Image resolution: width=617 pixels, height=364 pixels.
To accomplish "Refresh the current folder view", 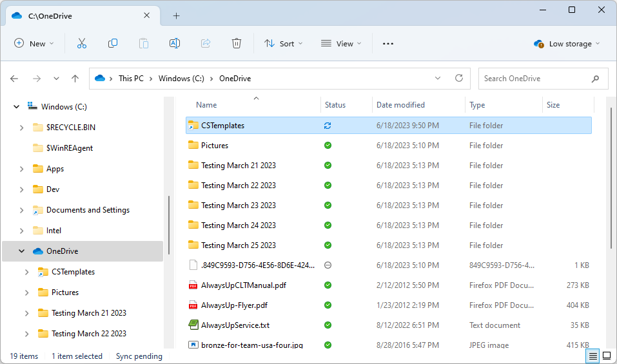I will click(459, 78).
